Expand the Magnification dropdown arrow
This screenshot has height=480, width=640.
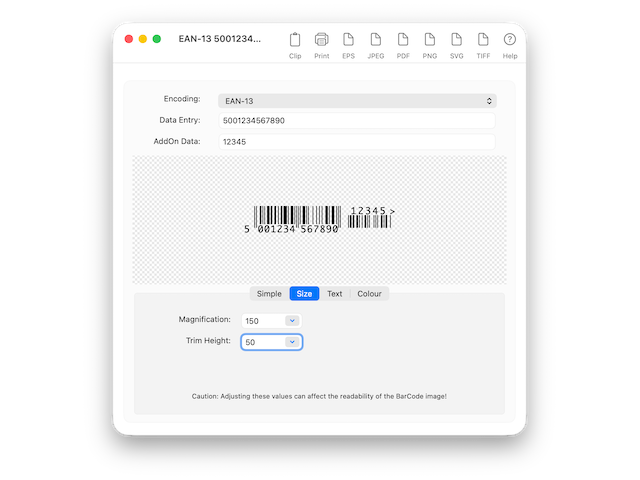click(x=291, y=320)
